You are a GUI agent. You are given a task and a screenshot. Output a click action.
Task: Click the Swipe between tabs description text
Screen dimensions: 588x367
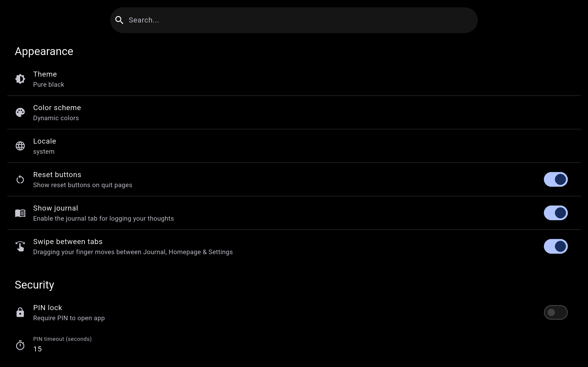(x=133, y=252)
